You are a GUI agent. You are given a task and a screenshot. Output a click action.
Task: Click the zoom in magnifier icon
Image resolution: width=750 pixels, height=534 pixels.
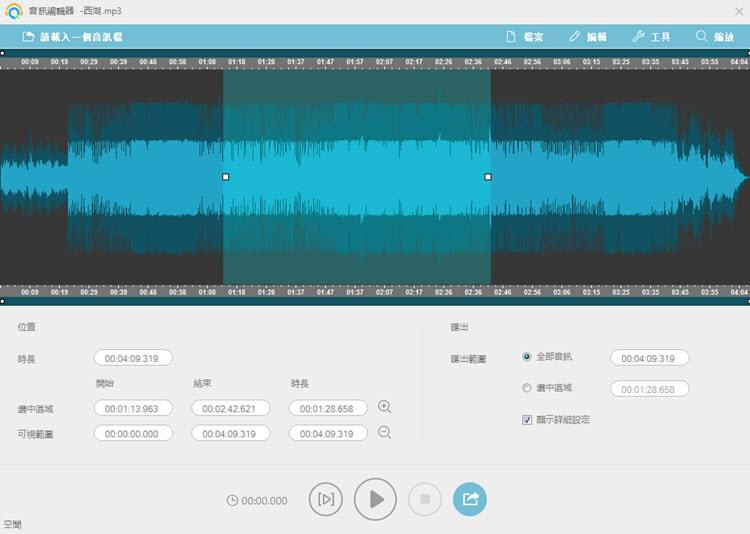pyautogui.click(x=384, y=407)
